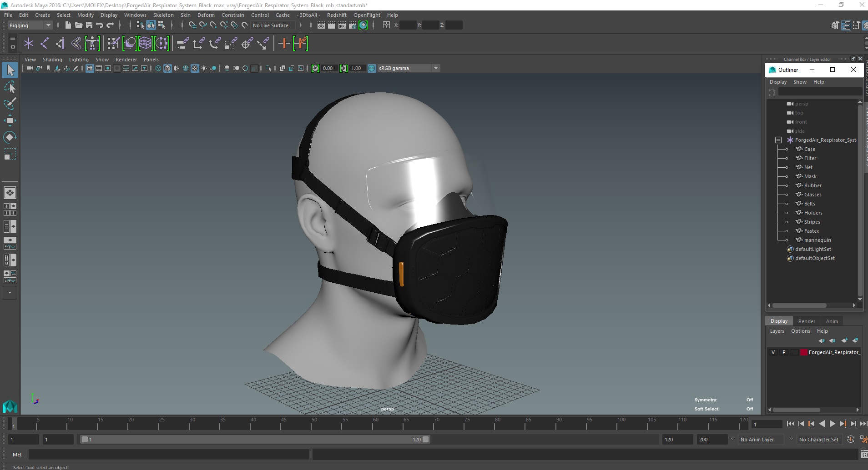The image size is (868, 470).
Task: Click the MEL command input line
Action: [x=169, y=454]
